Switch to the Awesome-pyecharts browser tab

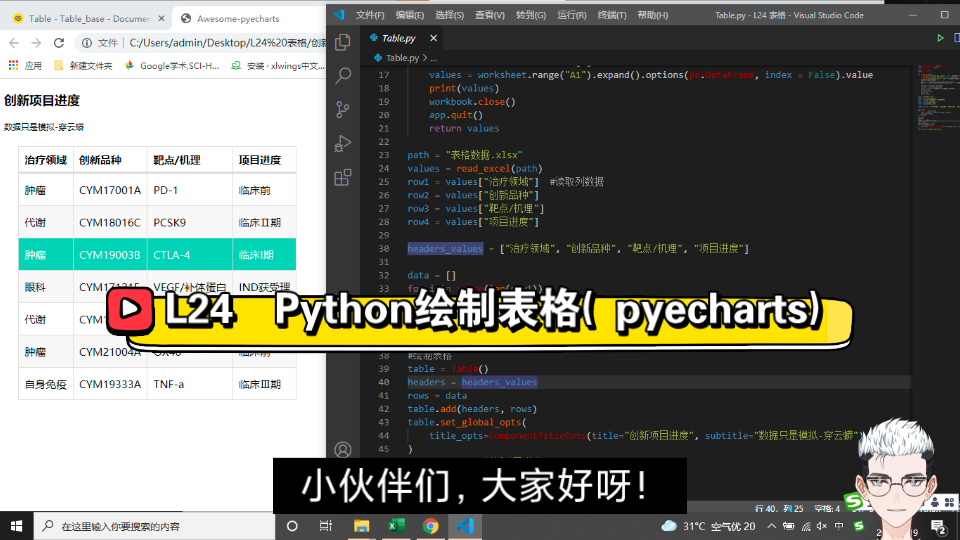(x=238, y=18)
